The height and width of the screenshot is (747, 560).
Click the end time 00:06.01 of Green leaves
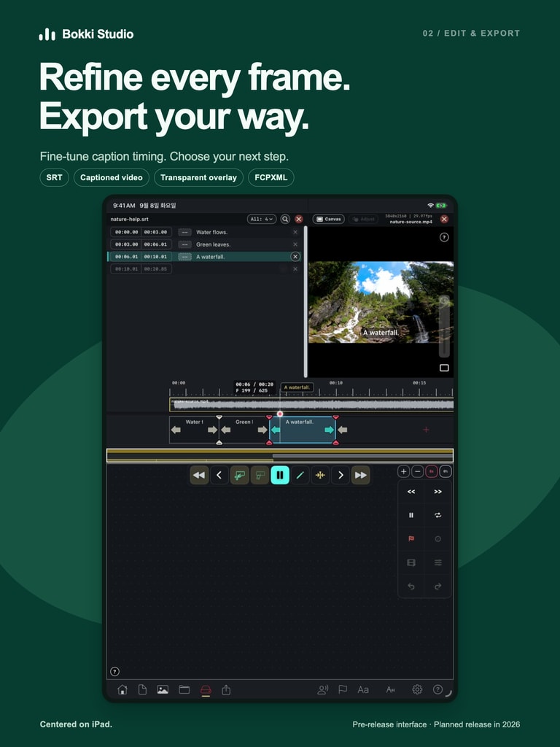click(x=156, y=244)
